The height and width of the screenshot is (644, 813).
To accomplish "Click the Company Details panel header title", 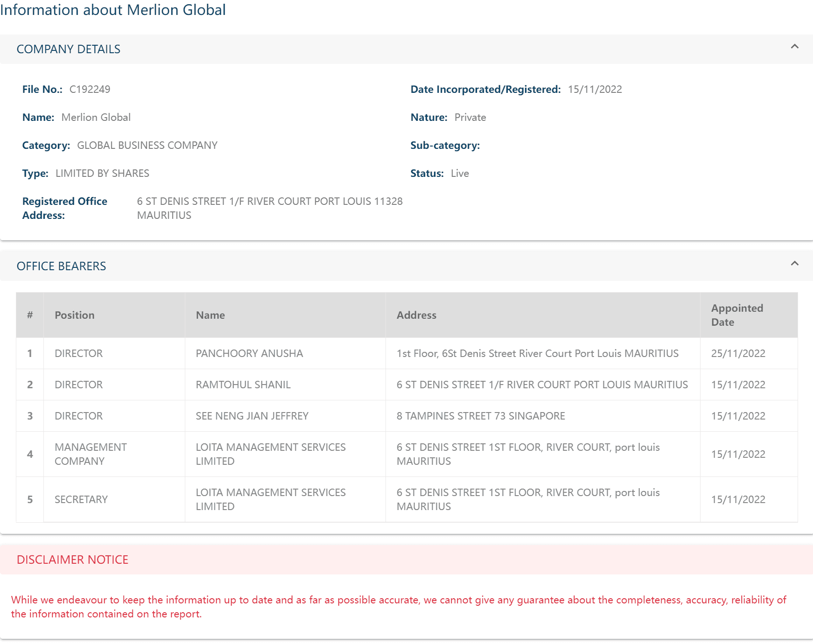I will coord(69,49).
